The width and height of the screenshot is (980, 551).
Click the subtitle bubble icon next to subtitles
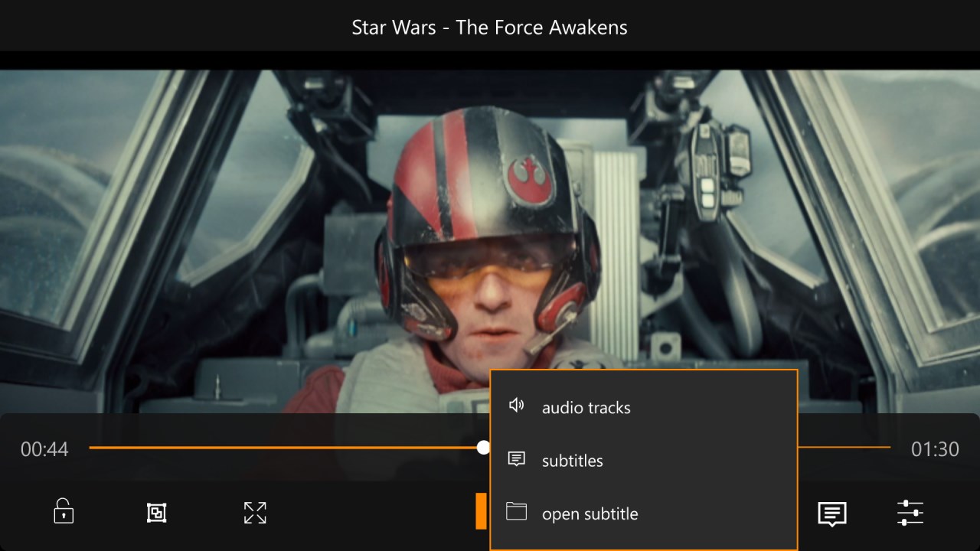pos(517,460)
